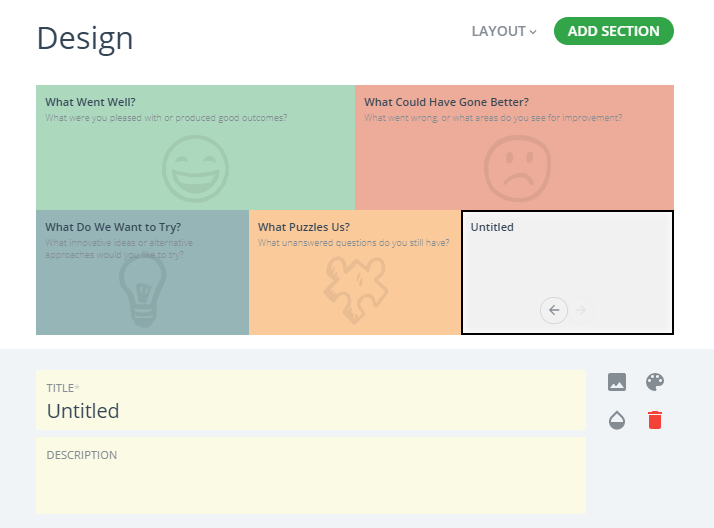
Task: Click the sad face icon
Action: pyautogui.click(x=517, y=169)
